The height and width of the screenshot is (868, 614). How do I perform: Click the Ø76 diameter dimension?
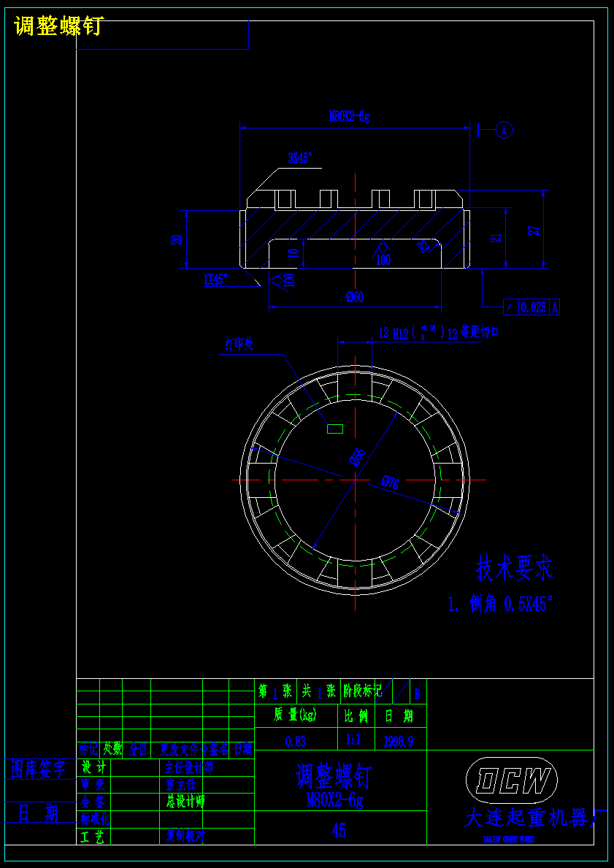[391, 483]
